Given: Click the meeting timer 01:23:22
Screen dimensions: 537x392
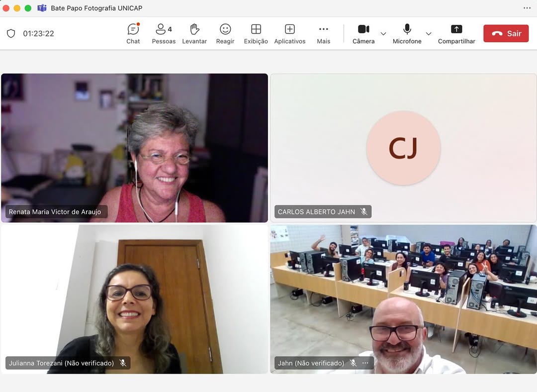Looking at the screenshot, I should click(38, 34).
